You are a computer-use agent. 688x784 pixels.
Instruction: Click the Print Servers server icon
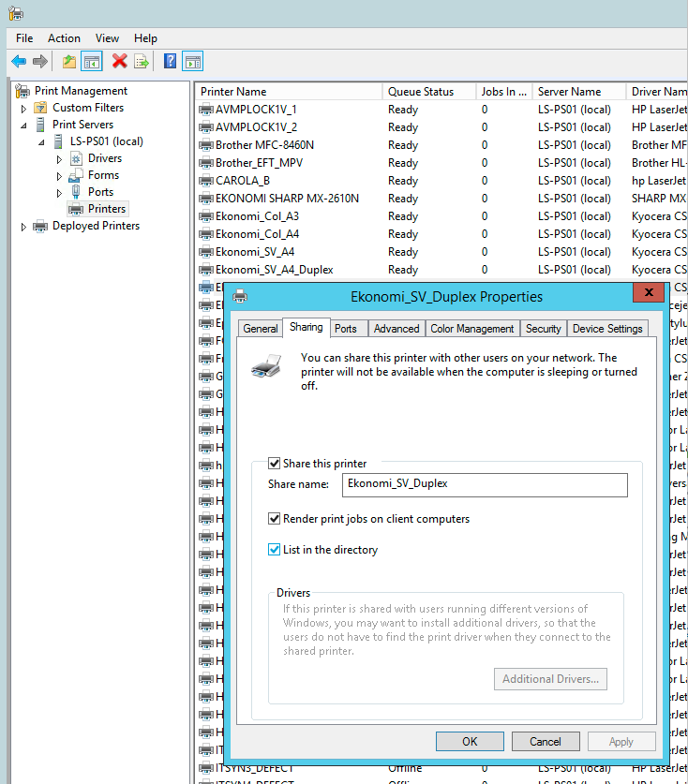coord(40,125)
